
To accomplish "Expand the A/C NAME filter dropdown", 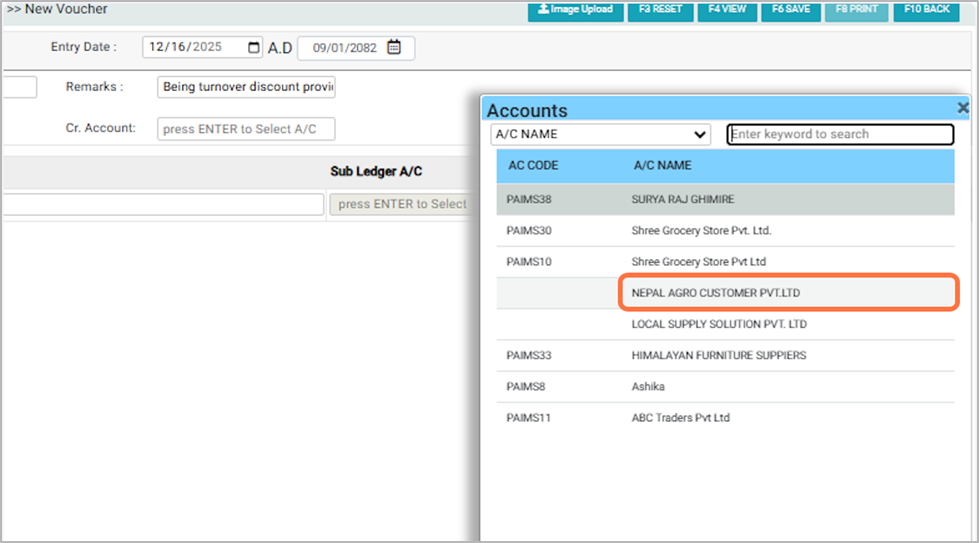I will click(600, 134).
